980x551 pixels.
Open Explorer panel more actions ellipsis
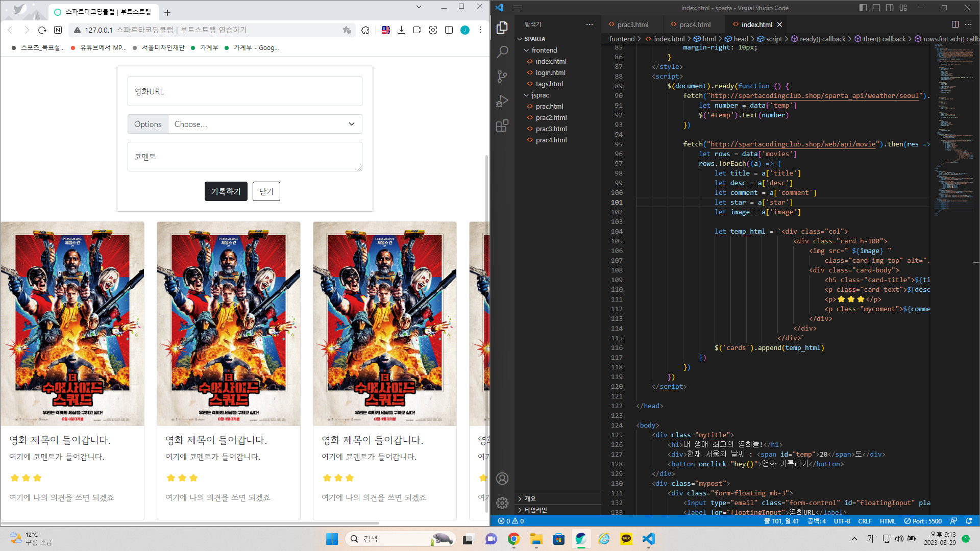(590, 24)
